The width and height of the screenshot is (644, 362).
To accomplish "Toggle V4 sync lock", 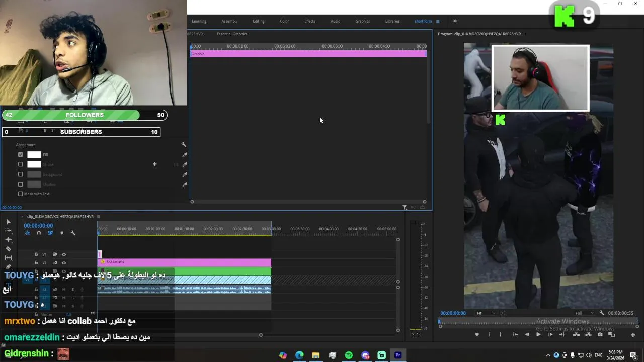I will coord(55,254).
